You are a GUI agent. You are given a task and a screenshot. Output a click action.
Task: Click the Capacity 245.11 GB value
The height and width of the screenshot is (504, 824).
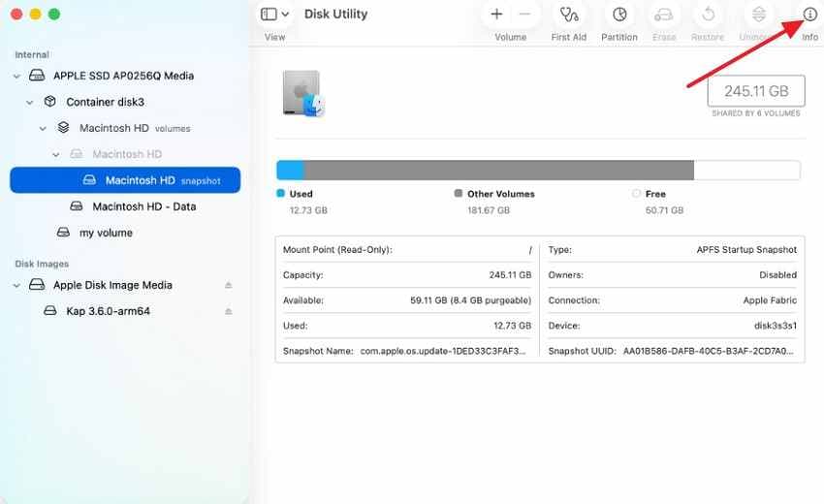510,275
